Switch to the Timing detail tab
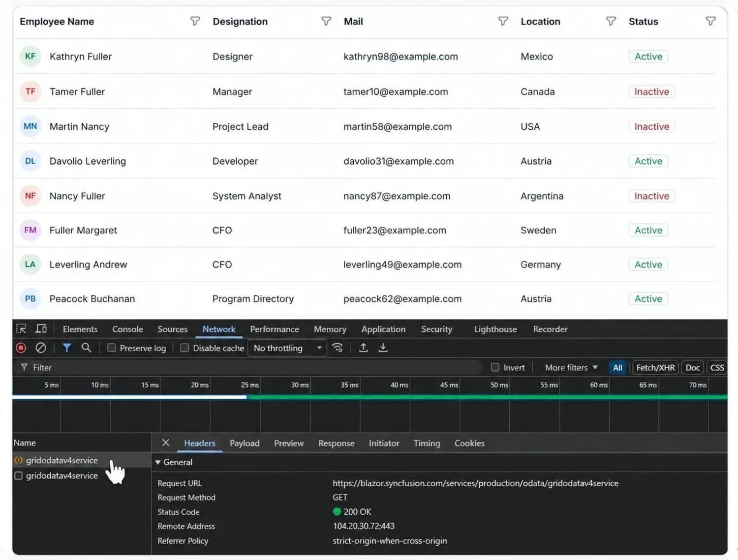 coord(427,443)
